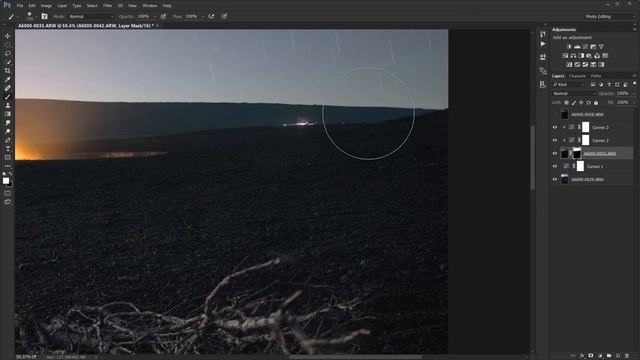Add a Curves adjustment

click(x=585, y=47)
